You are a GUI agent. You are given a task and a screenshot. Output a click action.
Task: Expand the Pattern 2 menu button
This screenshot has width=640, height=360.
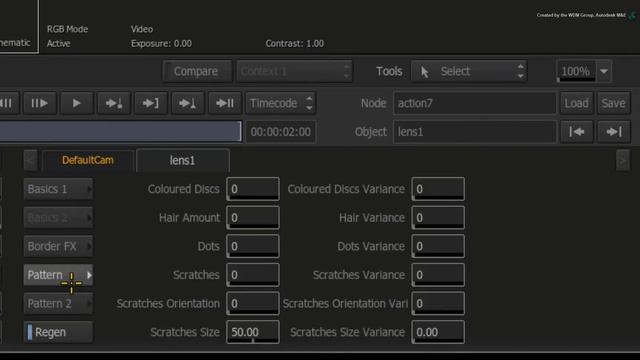point(58,303)
